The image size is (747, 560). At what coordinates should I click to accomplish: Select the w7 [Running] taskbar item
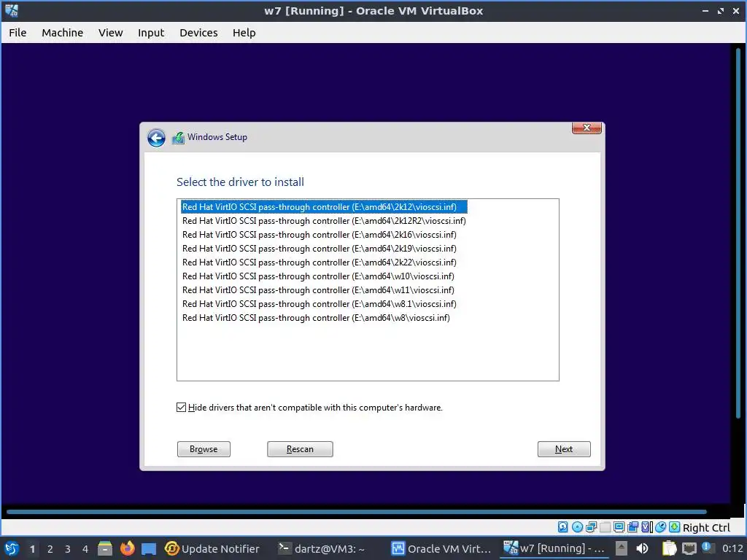coord(554,548)
